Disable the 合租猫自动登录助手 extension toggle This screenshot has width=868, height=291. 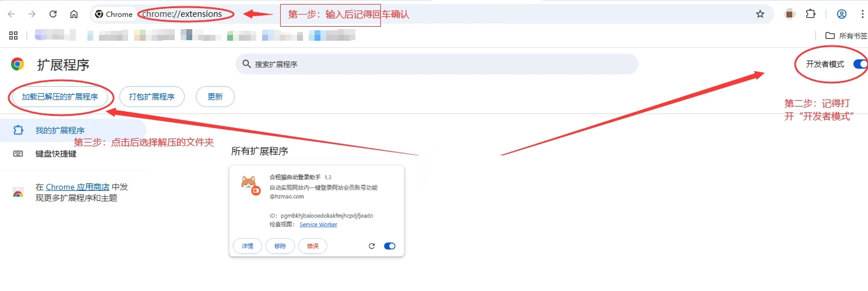click(x=390, y=246)
